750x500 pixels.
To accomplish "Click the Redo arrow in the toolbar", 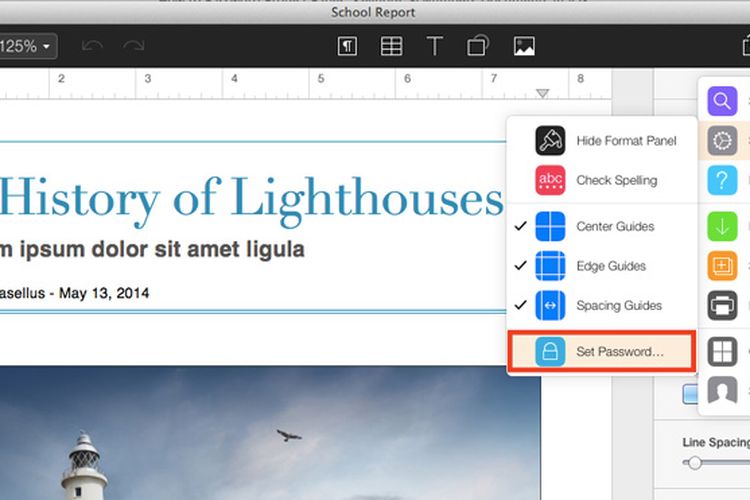I will [x=134, y=46].
